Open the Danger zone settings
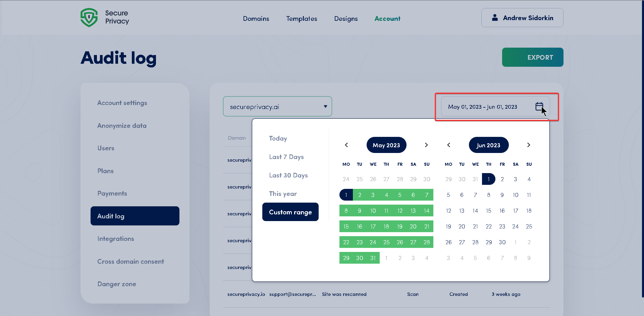Image resolution: width=644 pixels, height=316 pixels. (x=117, y=284)
